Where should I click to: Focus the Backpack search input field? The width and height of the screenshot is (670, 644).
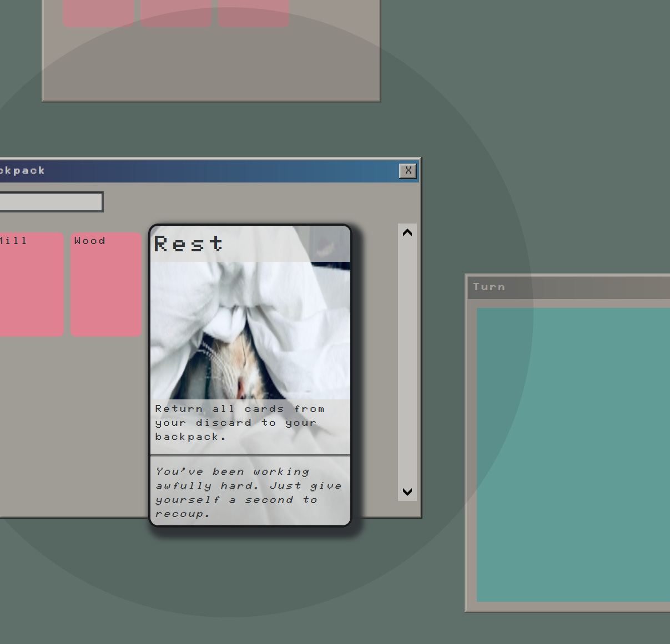click(x=51, y=202)
